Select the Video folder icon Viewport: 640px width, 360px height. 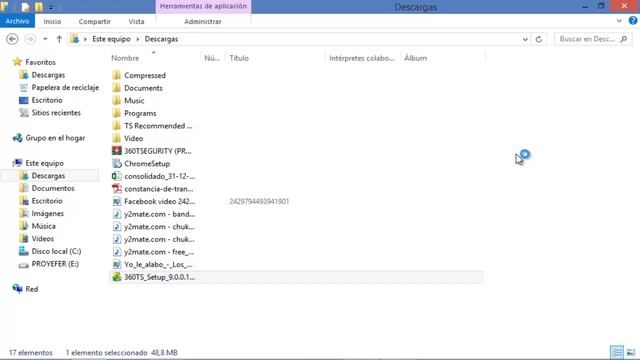point(117,138)
